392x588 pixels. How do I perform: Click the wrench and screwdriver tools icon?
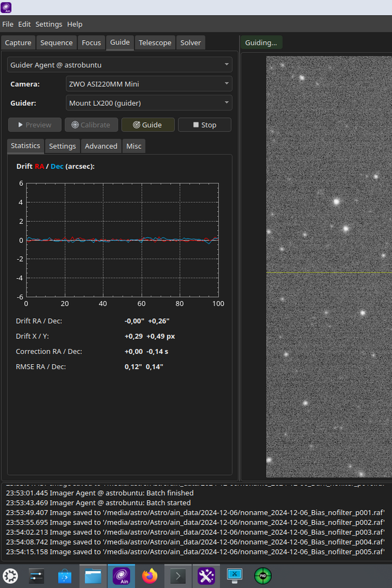coord(206,576)
